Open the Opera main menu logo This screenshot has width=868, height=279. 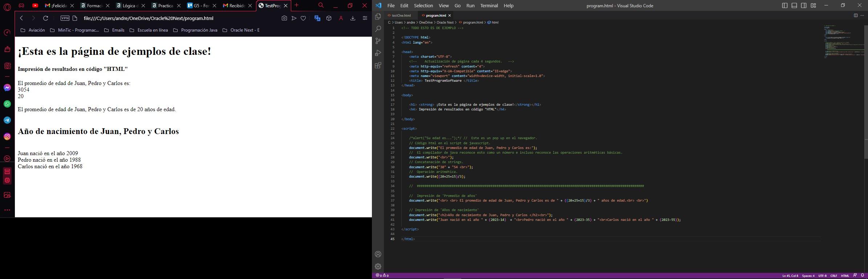pyautogui.click(x=7, y=7)
